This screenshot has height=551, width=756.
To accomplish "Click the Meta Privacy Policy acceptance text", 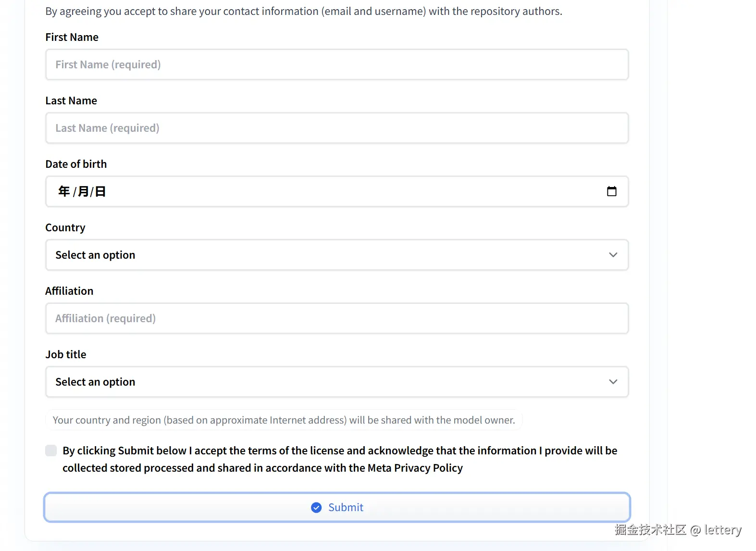I will pos(339,459).
